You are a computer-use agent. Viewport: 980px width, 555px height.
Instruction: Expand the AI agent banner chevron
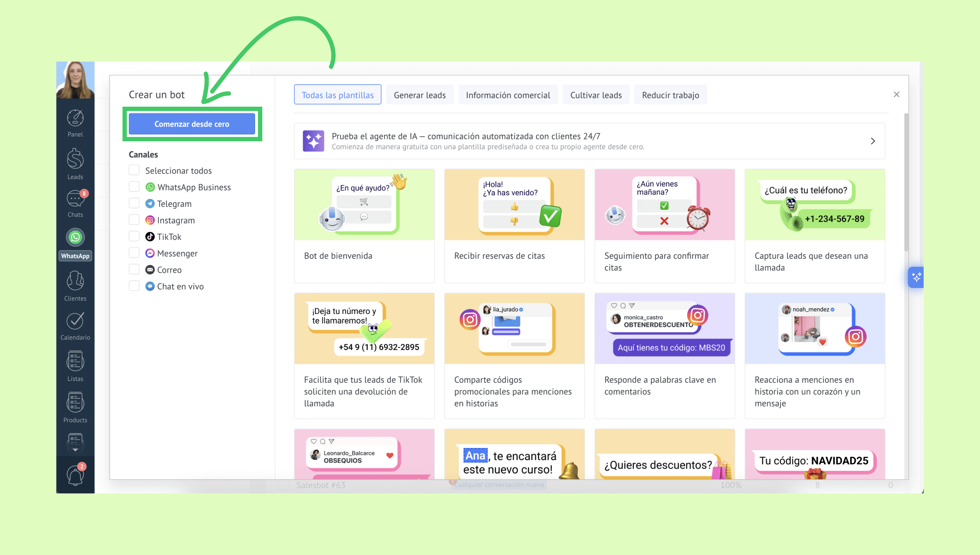[873, 141]
